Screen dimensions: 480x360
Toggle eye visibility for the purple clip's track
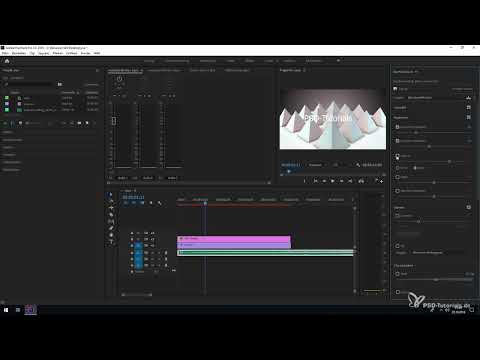[152, 245]
